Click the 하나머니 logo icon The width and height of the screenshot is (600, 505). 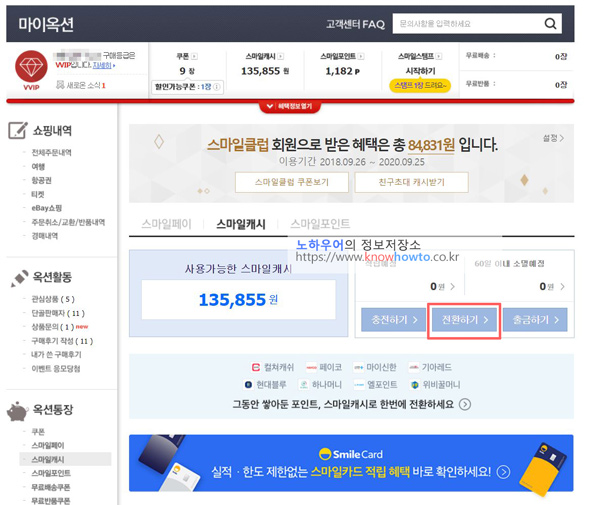point(304,384)
